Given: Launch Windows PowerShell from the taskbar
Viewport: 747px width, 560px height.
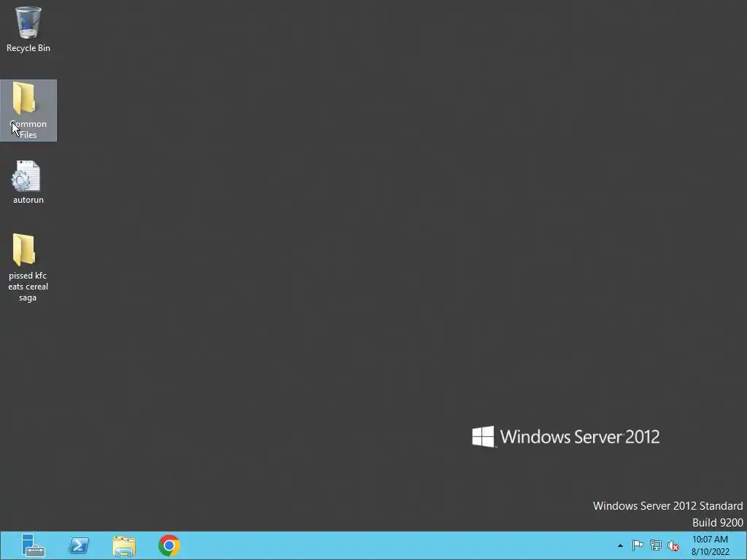Looking at the screenshot, I should 79,545.
